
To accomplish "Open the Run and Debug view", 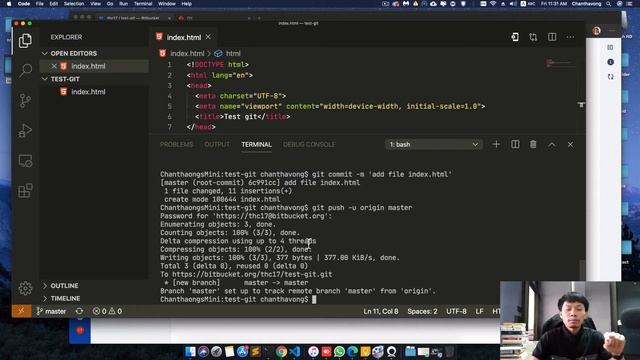I will point(25,131).
